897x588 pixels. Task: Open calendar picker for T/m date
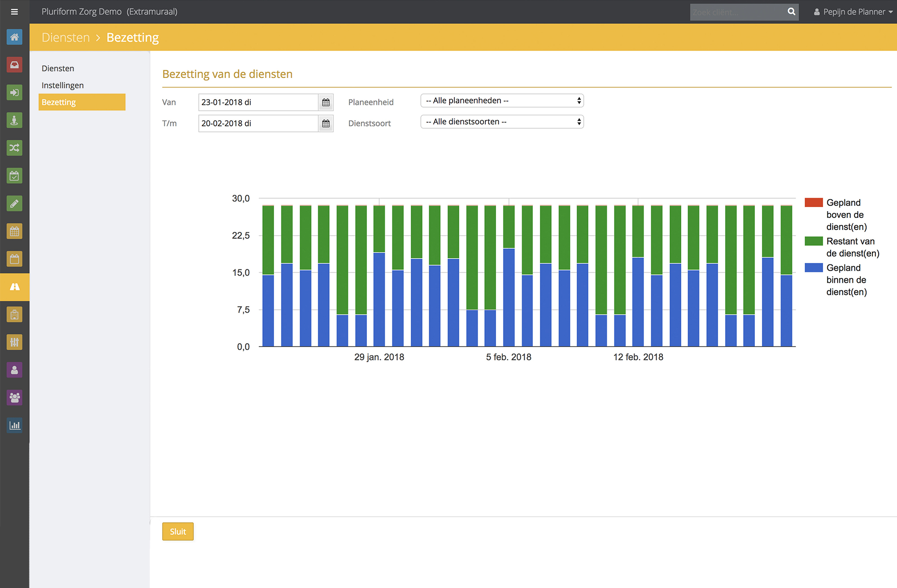[326, 123]
